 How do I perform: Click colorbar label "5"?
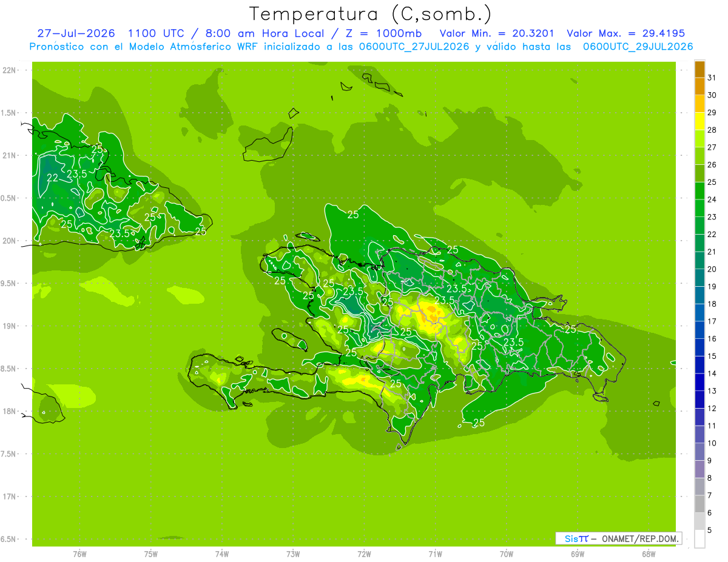[x=710, y=530]
